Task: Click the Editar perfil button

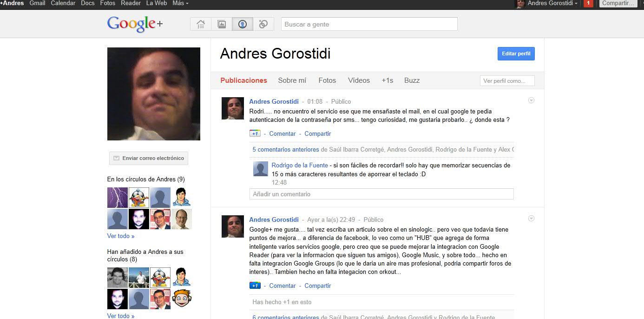Action: (x=516, y=54)
